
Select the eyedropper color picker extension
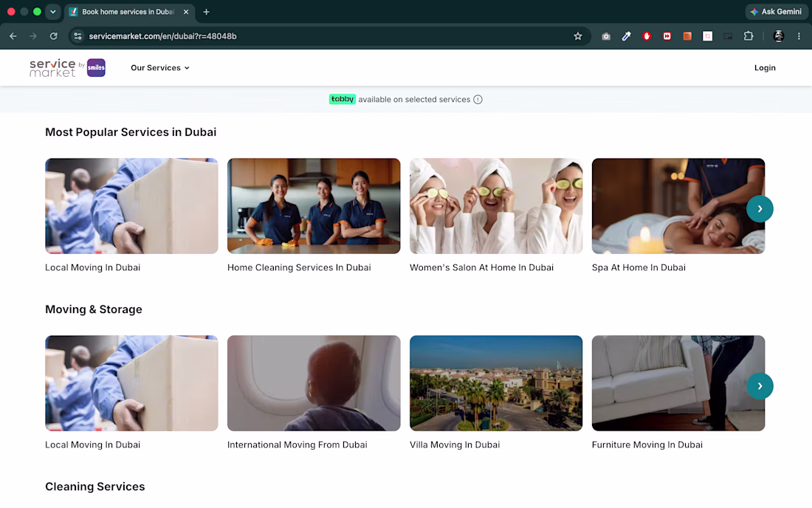[626, 36]
